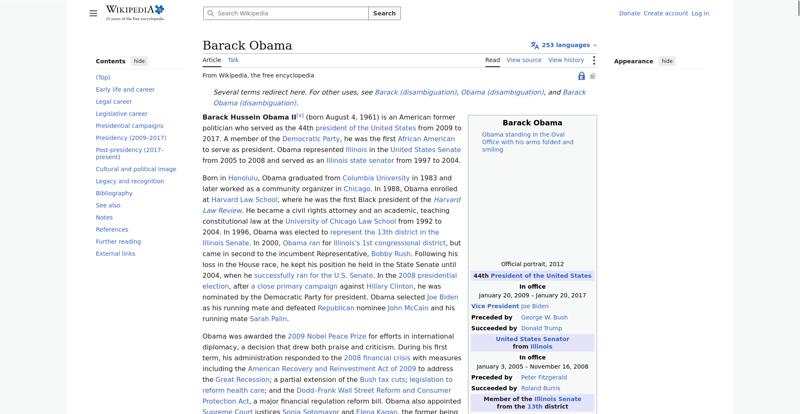Go to See also section

click(x=108, y=205)
